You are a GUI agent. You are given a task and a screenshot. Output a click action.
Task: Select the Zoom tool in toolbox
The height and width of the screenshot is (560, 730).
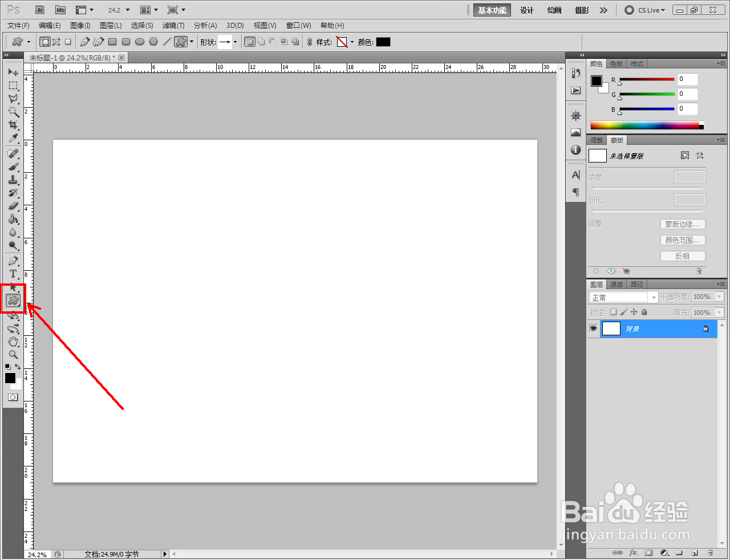[x=13, y=355]
